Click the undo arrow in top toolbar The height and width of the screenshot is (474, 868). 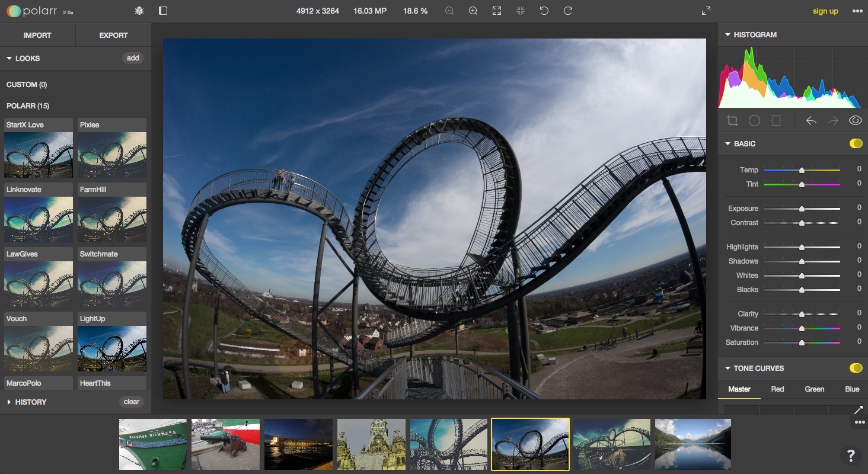point(544,11)
